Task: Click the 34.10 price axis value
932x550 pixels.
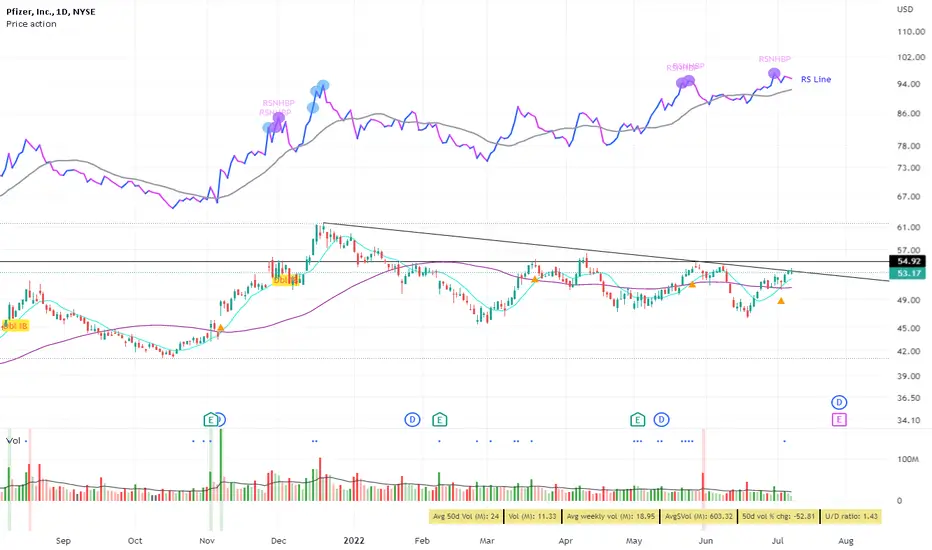Action: tap(909, 420)
